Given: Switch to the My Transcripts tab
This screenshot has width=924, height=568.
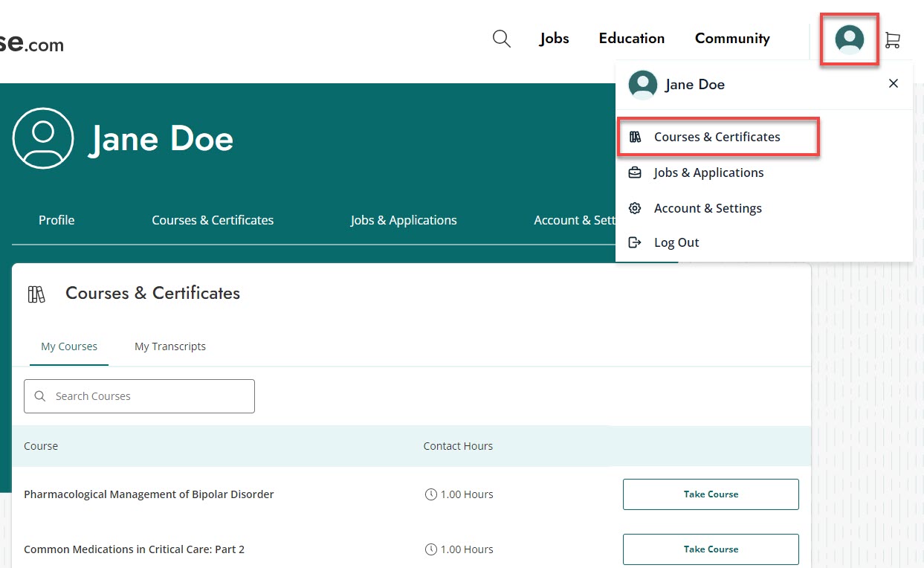Looking at the screenshot, I should 169,346.
